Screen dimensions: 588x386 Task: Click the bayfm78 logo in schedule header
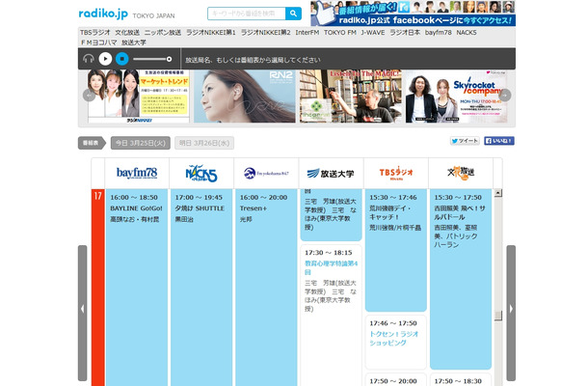[x=137, y=173]
